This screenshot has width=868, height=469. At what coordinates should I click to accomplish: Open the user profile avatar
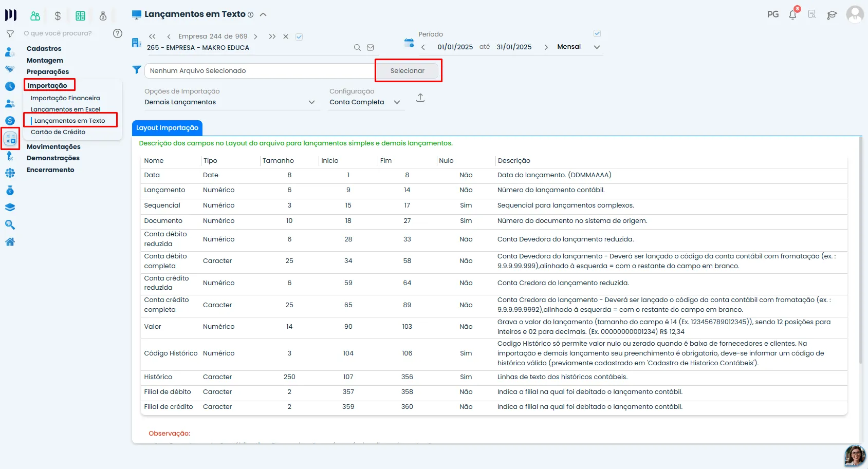pyautogui.click(x=855, y=14)
